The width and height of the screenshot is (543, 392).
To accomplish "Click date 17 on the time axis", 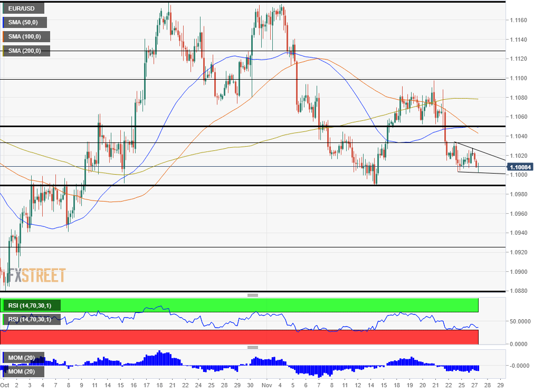I will tap(147, 385).
